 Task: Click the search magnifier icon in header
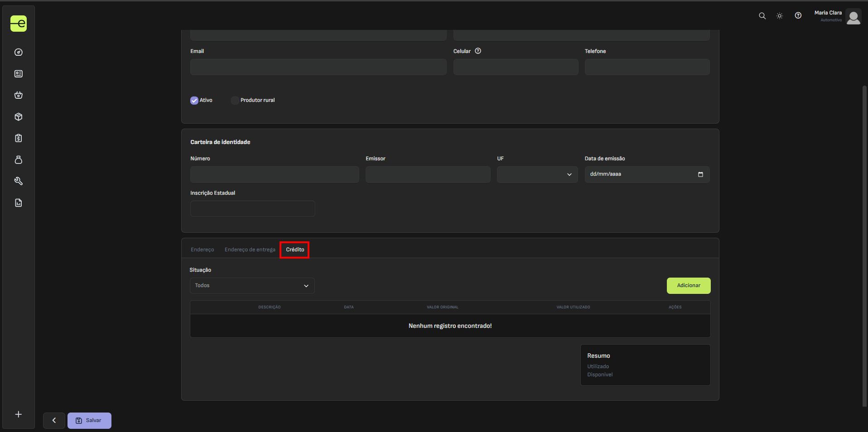coord(762,16)
